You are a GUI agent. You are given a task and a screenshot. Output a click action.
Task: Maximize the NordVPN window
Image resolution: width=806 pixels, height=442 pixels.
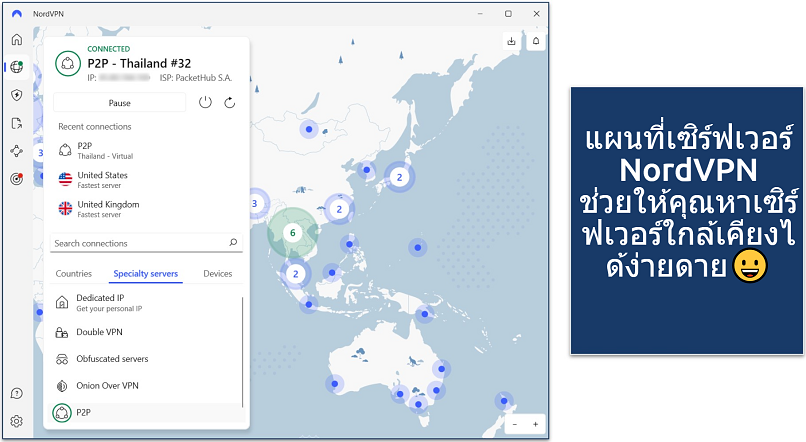pos(508,14)
